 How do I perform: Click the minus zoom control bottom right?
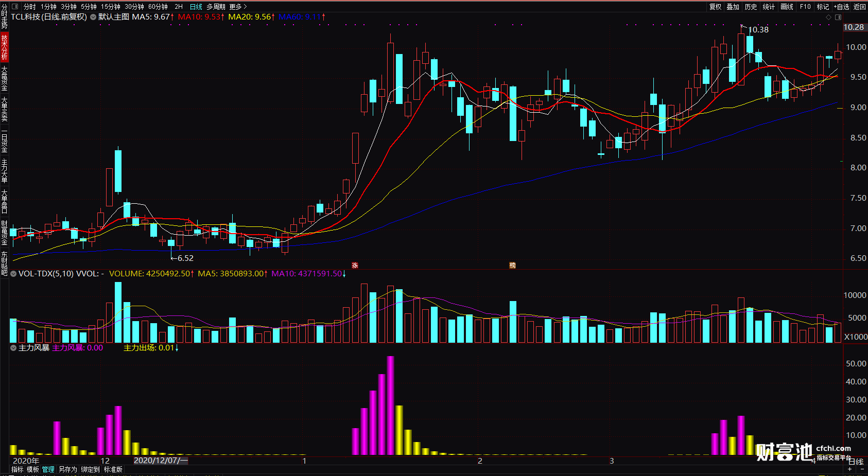(862, 469)
